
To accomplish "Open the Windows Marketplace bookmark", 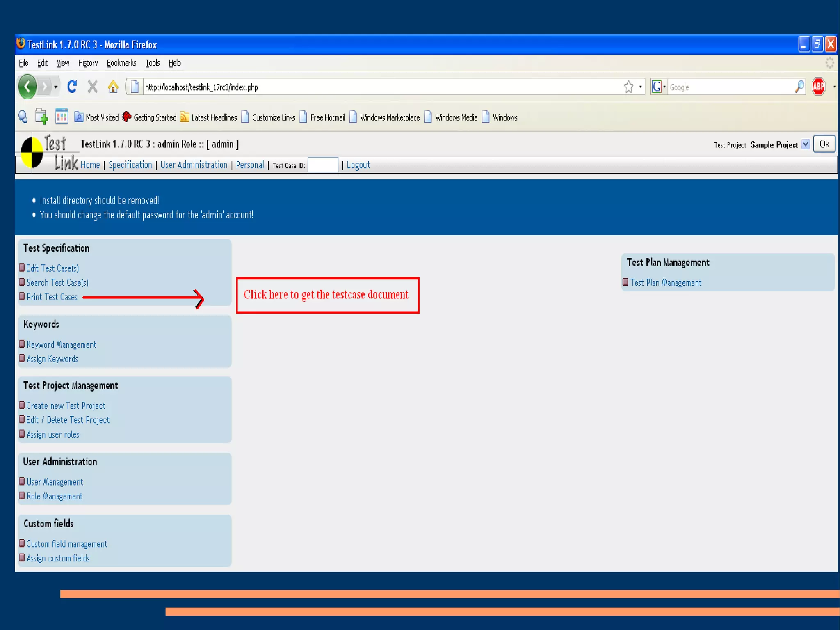I will [x=385, y=117].
